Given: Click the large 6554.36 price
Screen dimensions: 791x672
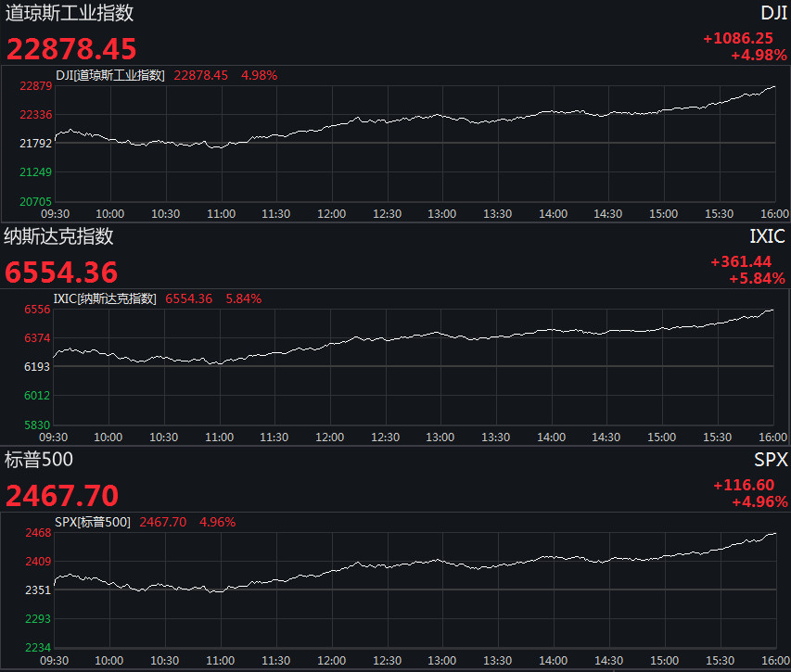Looking at the screenshot, I should [x=61, y=273].
